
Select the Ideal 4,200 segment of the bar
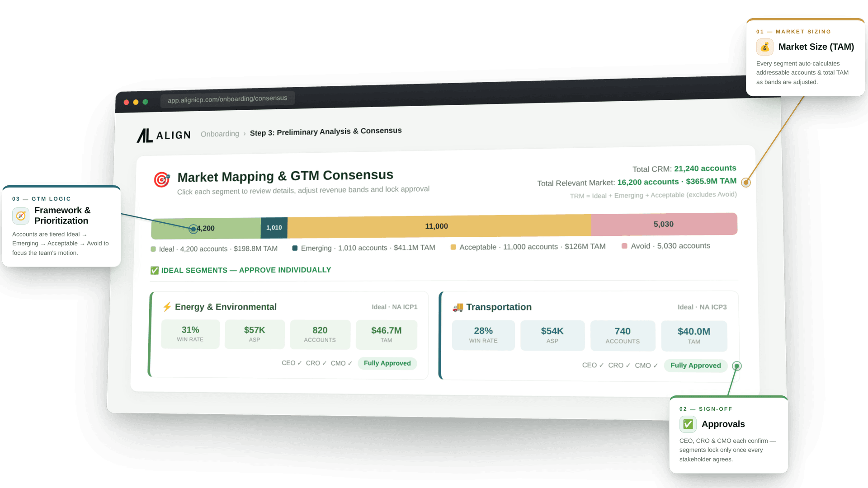point(206,228)
